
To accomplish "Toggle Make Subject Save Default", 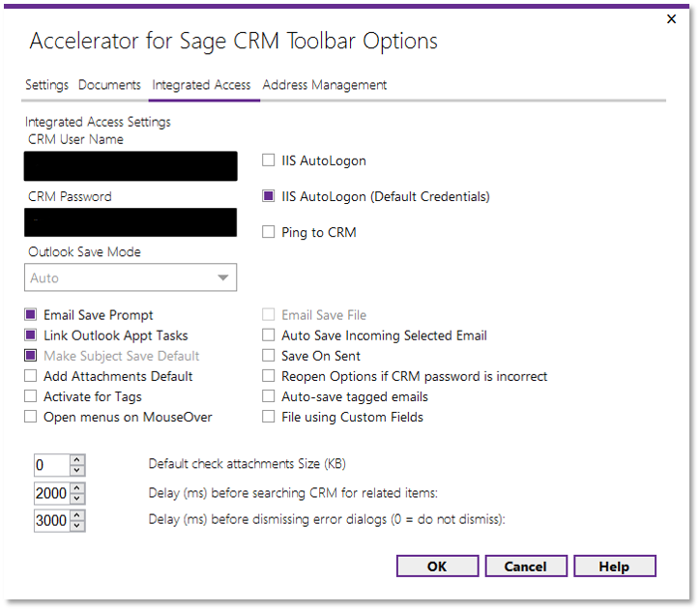I will pos(30,356).
